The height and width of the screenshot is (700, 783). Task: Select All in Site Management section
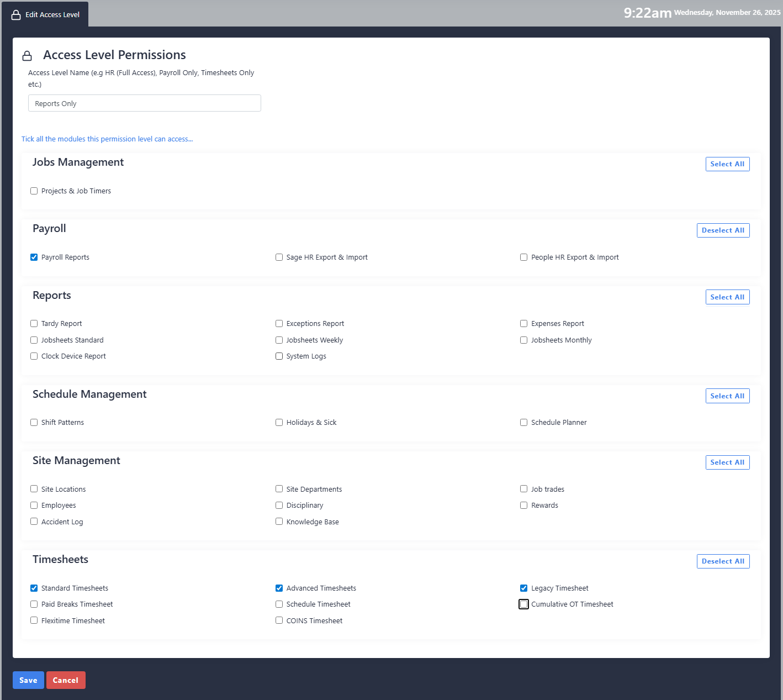(x=727, y=462)
